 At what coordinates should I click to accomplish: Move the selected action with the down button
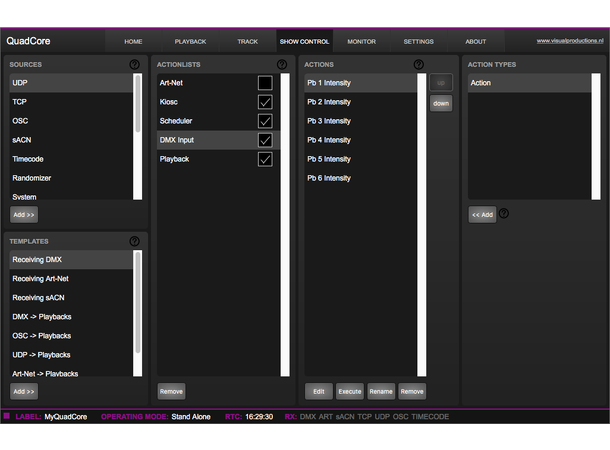point(441,103)
